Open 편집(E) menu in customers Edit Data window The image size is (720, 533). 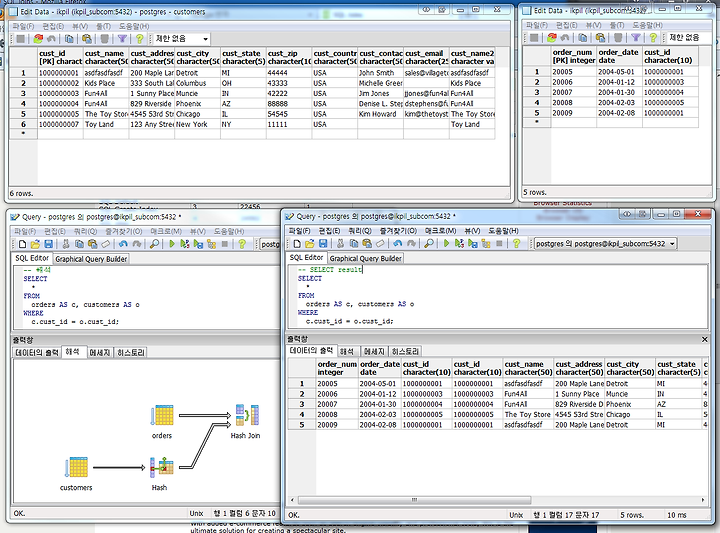tap(53, 26)
